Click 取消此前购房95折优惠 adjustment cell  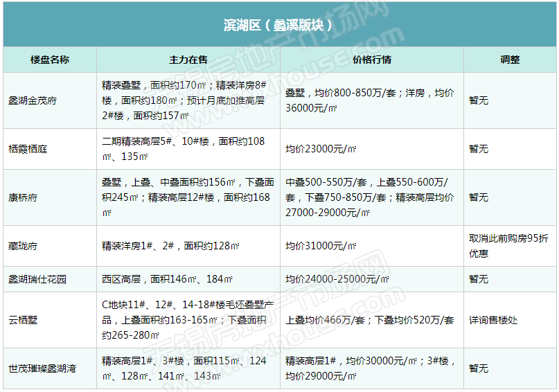click(509, 246)
